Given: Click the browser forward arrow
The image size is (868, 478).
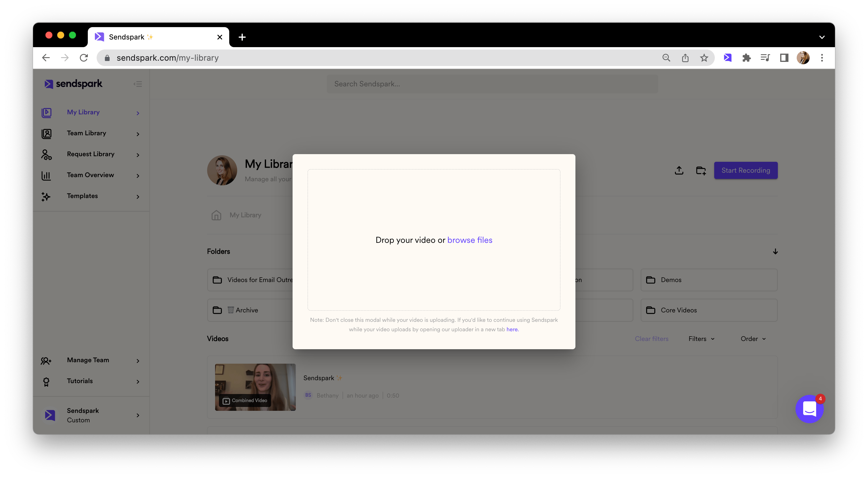Looking at the screenshot, I should tap(65, 58).
